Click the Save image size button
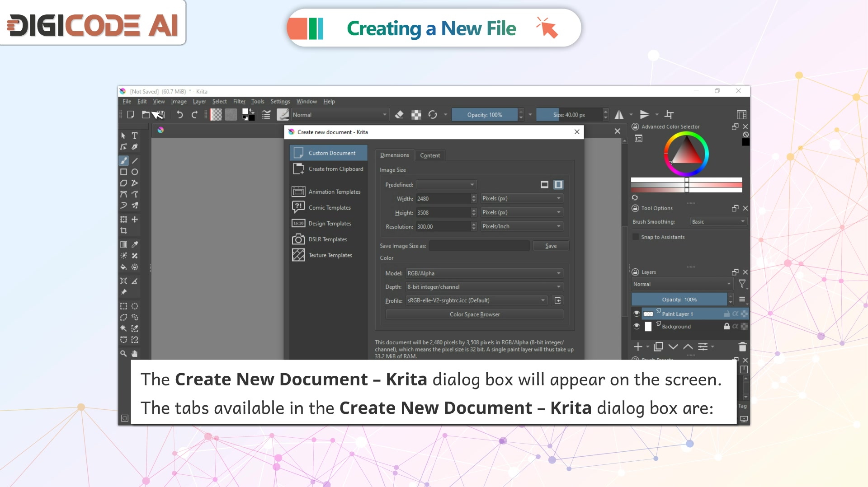Screen dimensions: 868x487 click(551, 246)
